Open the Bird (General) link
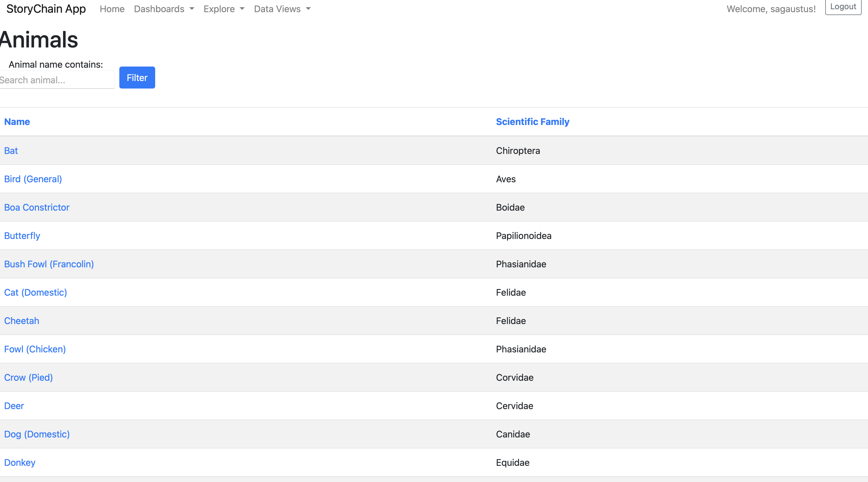Screen dimensions: 868x482 coord(33,179)
